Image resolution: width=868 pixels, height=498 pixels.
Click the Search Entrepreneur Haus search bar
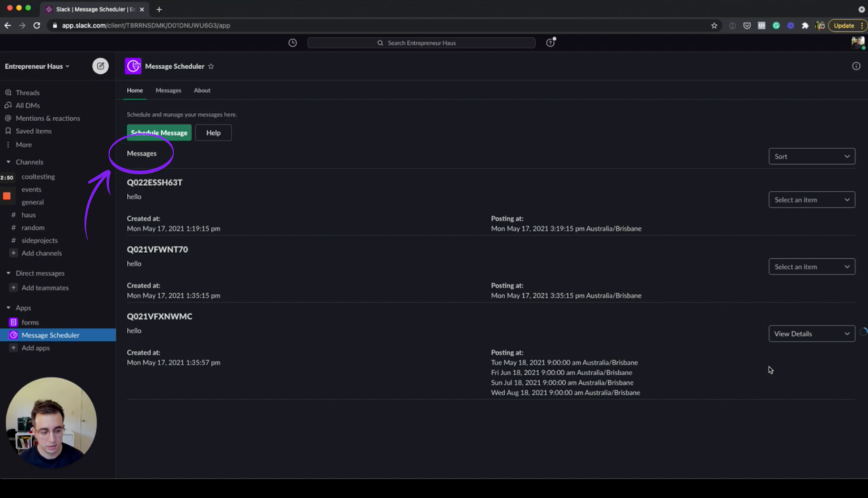pyautogui.click(x=421, y=42)
